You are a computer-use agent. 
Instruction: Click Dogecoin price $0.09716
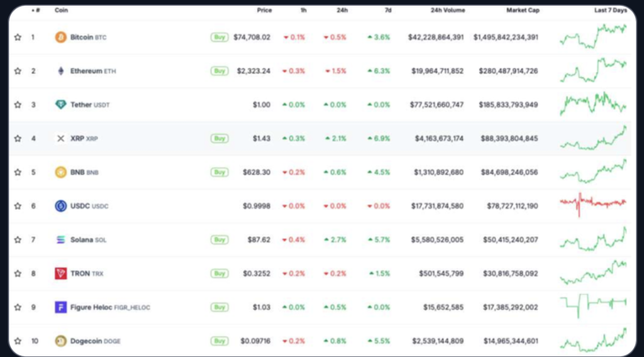tap(255, 341)
